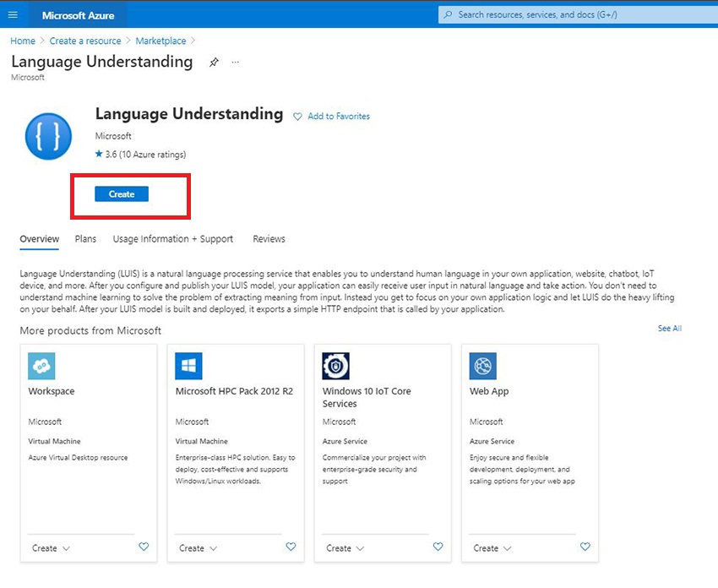
Task: Open the Azure portal hamburger menu
Action: (12, 15)
